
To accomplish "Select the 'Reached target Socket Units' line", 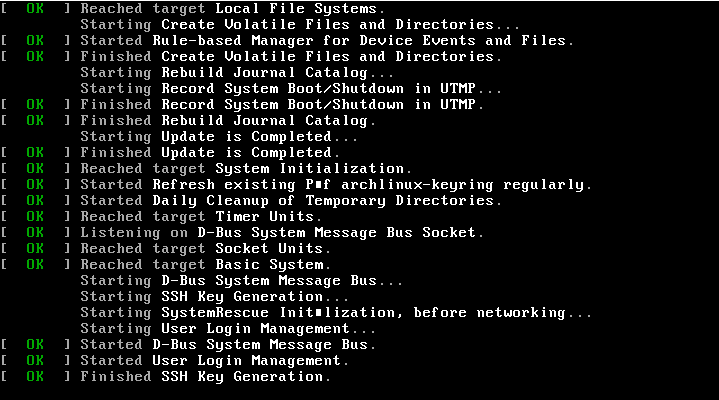I will tap(205, 249).
